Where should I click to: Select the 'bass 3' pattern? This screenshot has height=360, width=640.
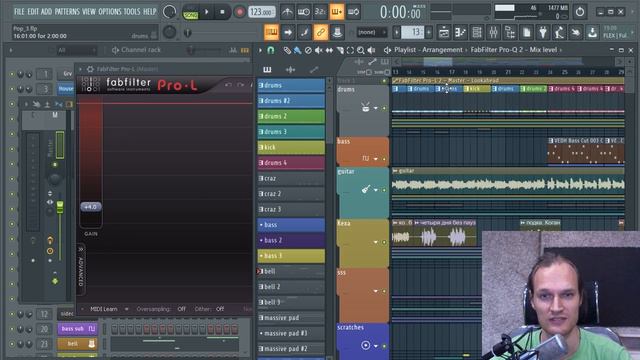(291, 256)
